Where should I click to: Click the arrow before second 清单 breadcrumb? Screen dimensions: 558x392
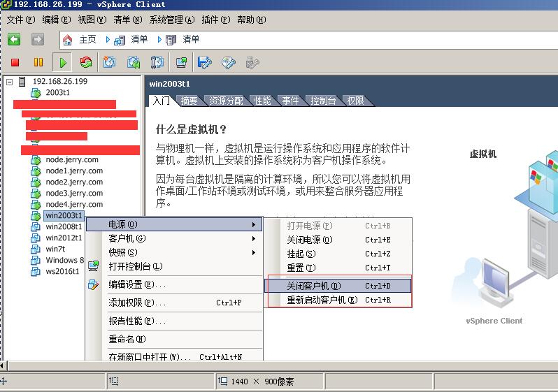[159, 40]
